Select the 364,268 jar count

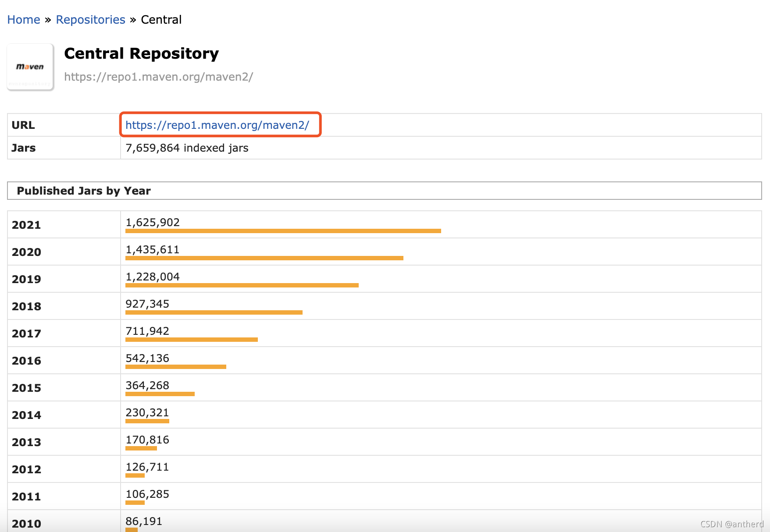click(147, 385)
